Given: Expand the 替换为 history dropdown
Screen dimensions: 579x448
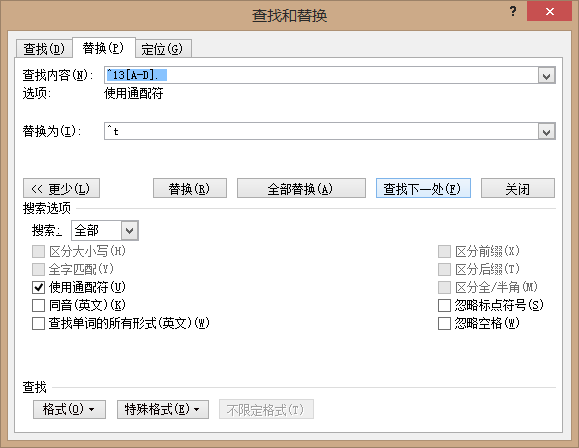Looking at the screenshot, I should pyautogui.click(x=547, y=132).
